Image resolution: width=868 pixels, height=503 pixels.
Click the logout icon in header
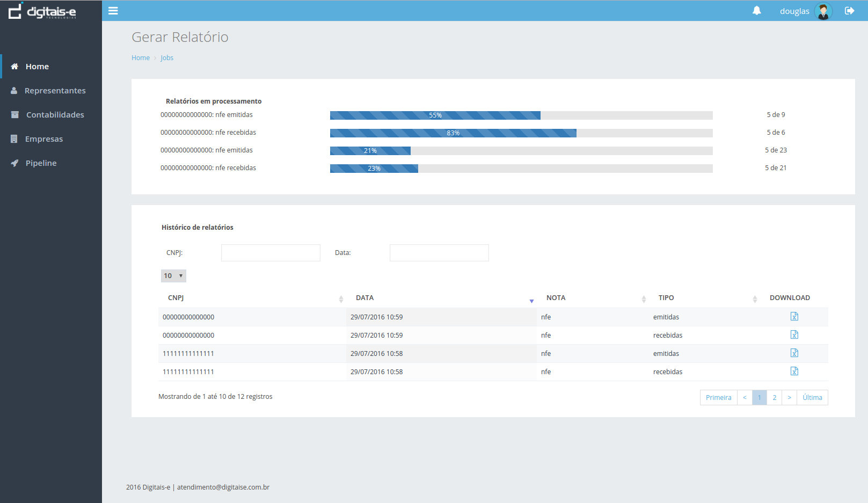click(x=849, y=11)
